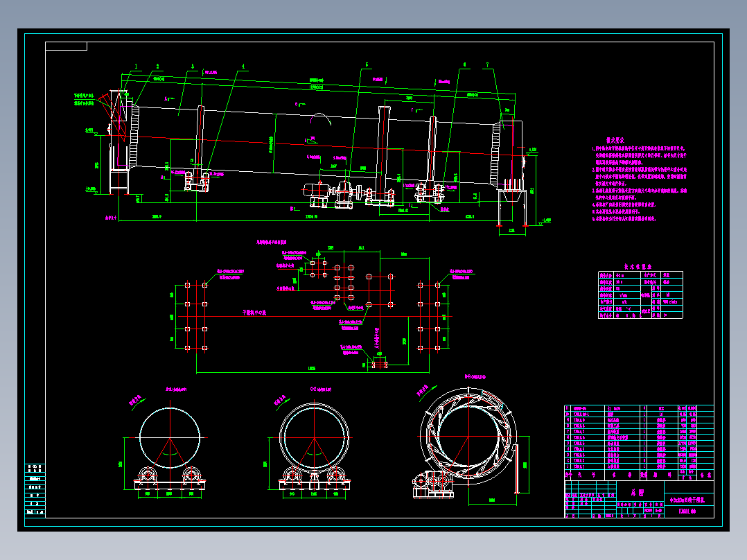Screen dimensions: 747x560
Task: Select the left support roller assembly under drum
Action: click(197, 181)
